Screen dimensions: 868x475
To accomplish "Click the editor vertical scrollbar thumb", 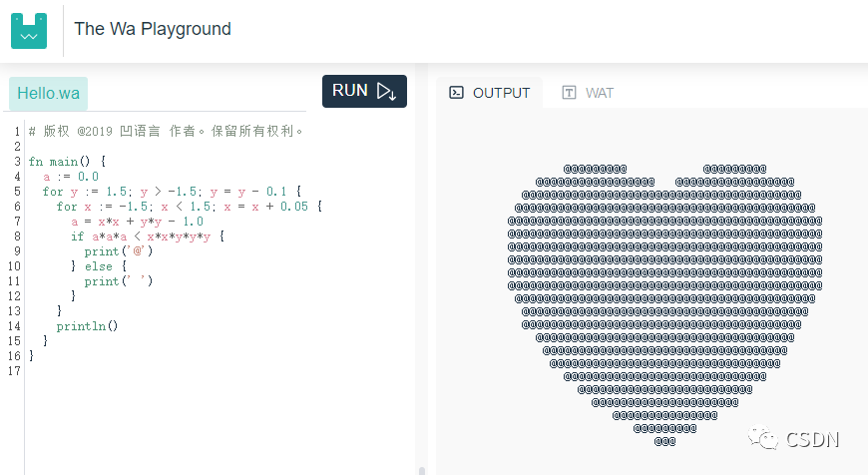I will tap(422, 471).
